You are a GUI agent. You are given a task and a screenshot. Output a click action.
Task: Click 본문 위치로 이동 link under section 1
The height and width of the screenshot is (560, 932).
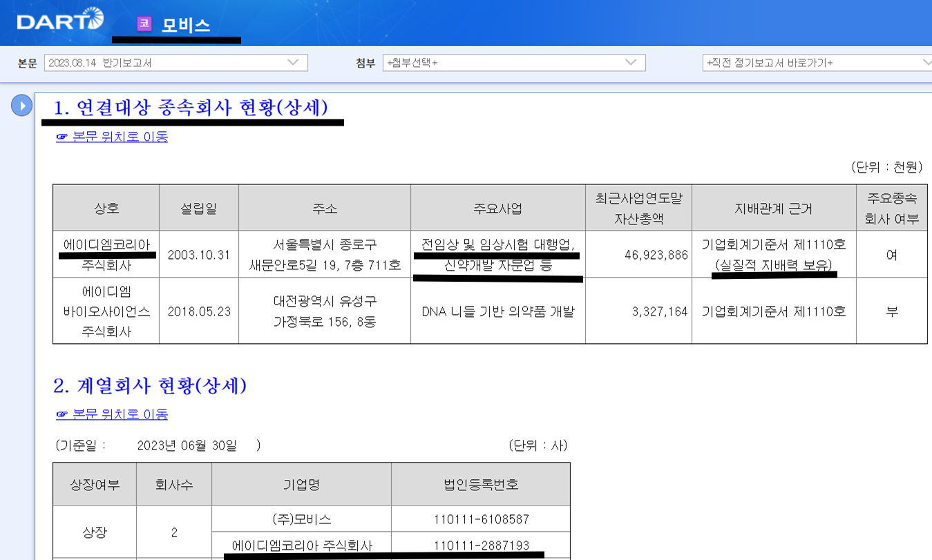point(112,137)
